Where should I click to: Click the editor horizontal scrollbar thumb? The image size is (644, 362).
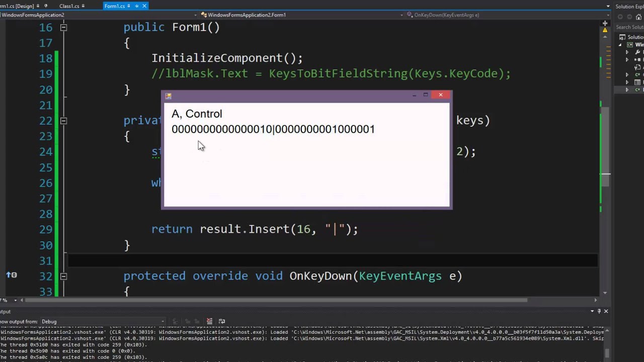coord(277,300)
